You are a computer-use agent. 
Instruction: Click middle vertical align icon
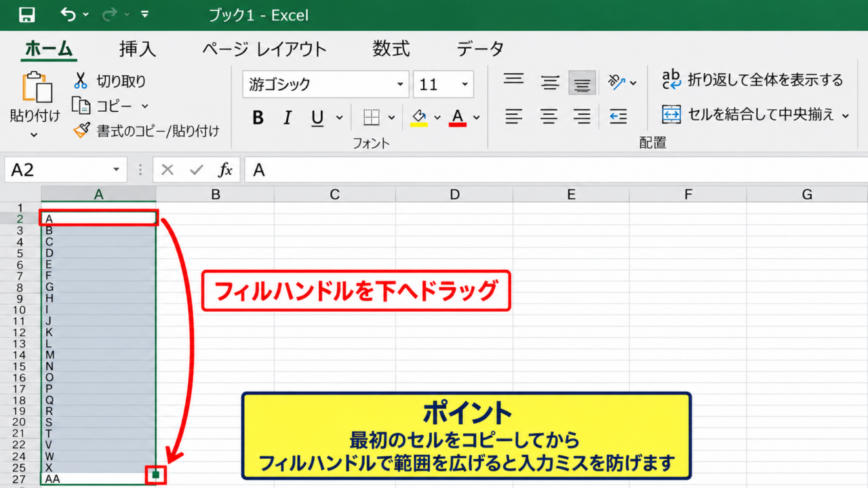(x=550, y=83)
